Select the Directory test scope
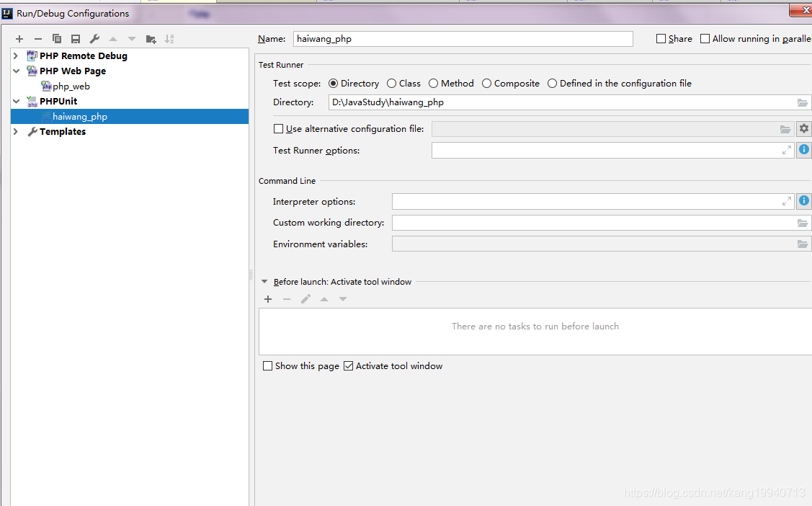Image resolution: width=812 pixels, height=506 pixels. [353, 84]
